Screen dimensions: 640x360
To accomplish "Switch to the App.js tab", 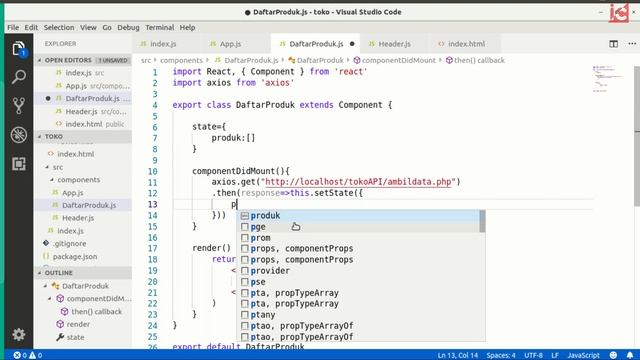I will coord(231,44).
